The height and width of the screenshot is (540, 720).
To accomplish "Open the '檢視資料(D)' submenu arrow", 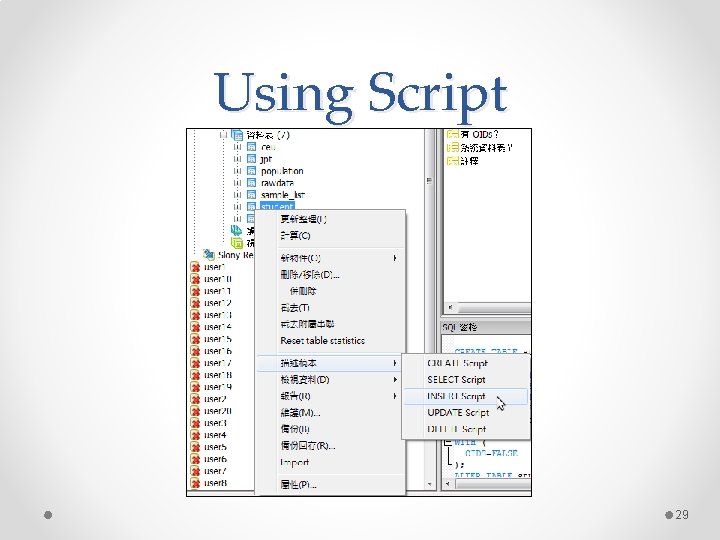I will pyautogui.click(x=394, y=380).
